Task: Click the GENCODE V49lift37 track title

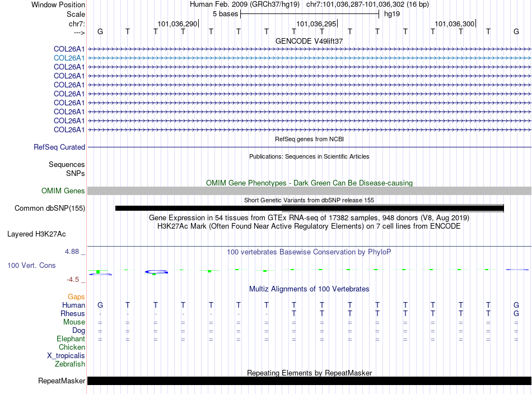Action: (309, 41)
